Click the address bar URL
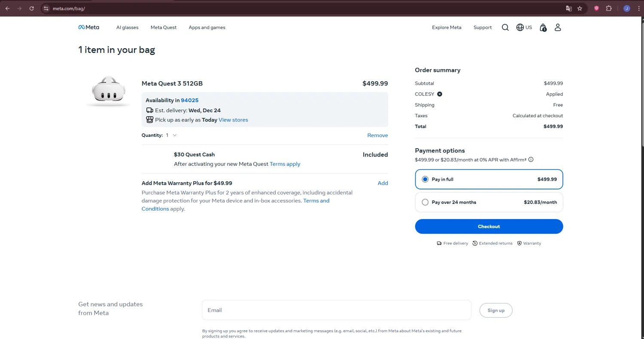Image resolution: width=644 pixels, height=339 pixels. (x=69, y=9)
